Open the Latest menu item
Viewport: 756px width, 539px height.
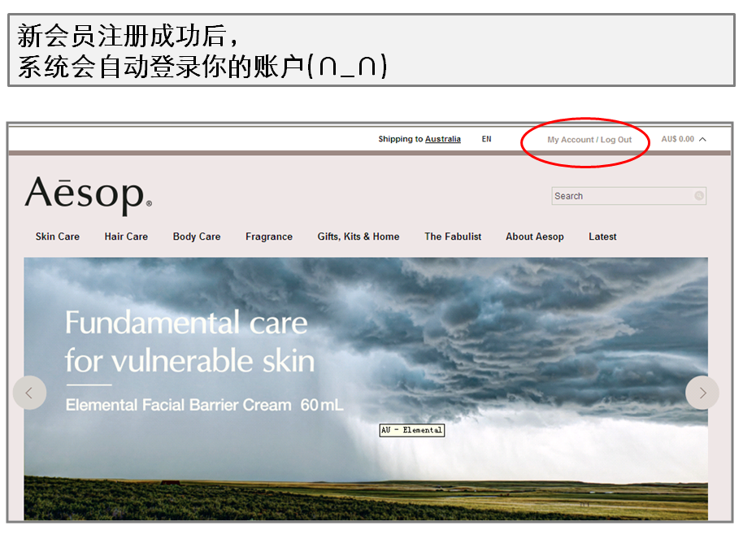pyautogui.click(x=602, y=237)
